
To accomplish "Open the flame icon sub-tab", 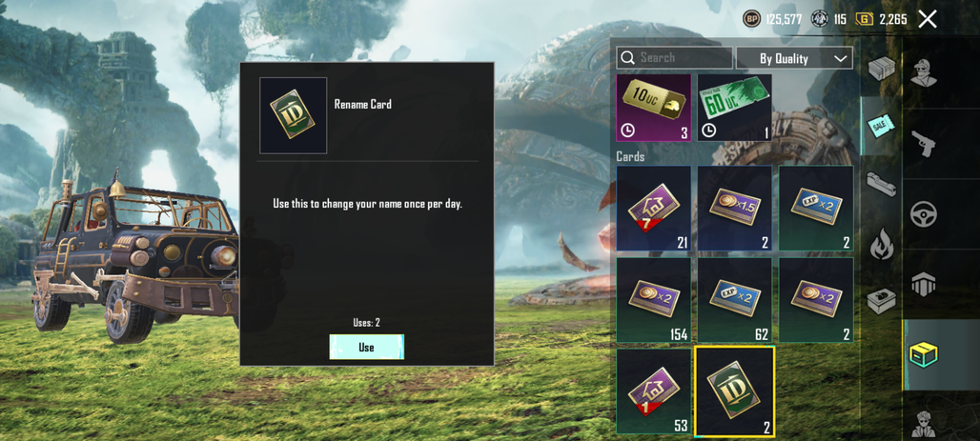I will (881, 243).
